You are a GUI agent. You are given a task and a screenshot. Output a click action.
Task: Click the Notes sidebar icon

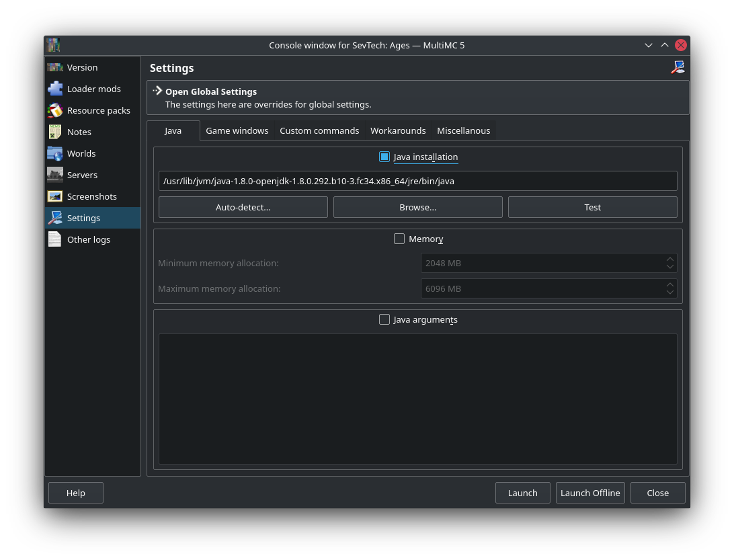click(x=54, y=132)
